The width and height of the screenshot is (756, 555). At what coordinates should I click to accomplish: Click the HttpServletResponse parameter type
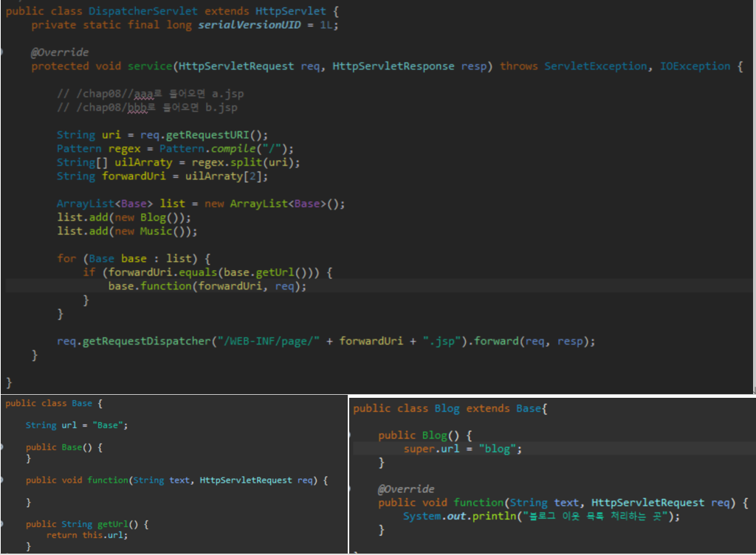(x=393, y=66)
